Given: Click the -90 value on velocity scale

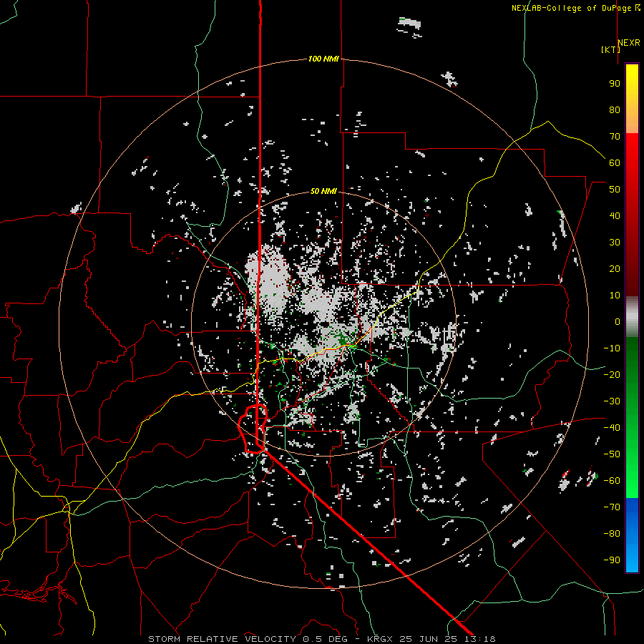Looking at the screenshot, I should coord(612,560).
